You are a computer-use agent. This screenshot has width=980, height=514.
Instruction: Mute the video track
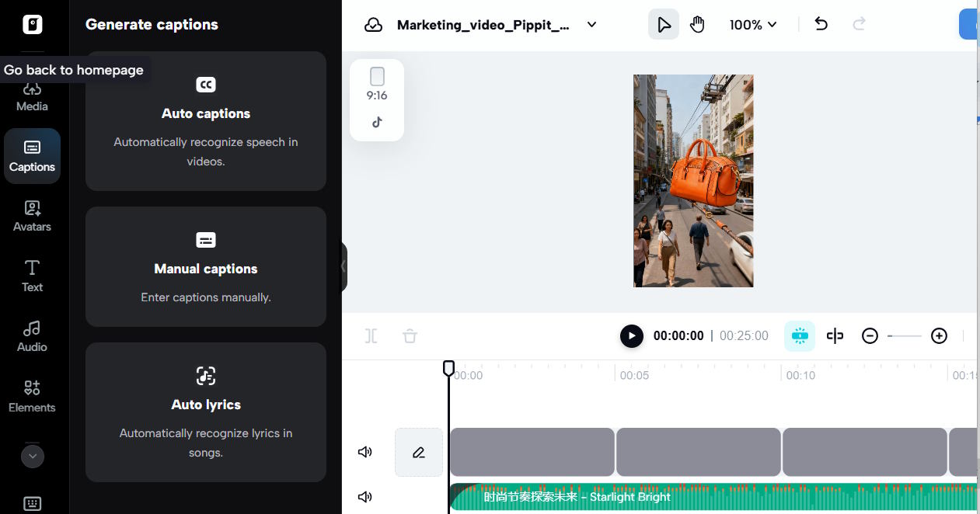click(364, 451)
